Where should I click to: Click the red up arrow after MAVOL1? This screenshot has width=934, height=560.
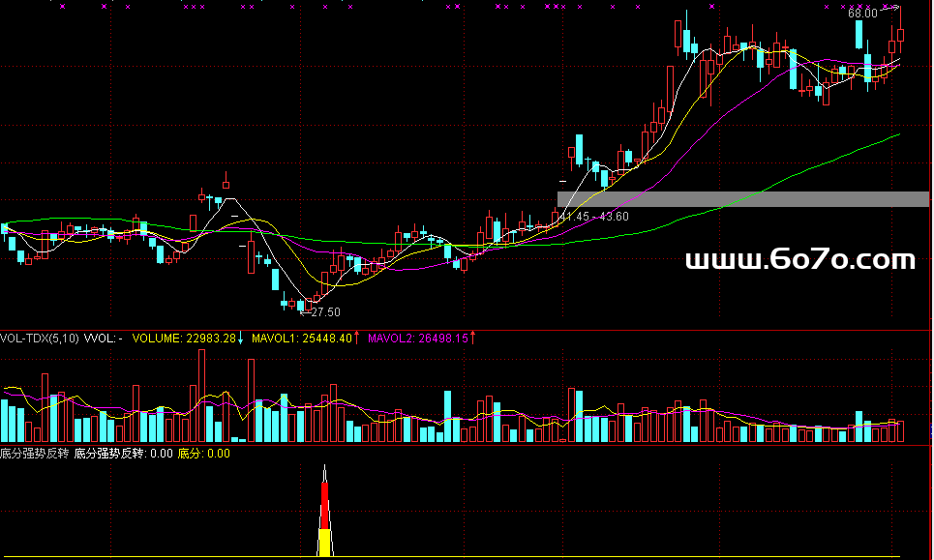[357, 339]
